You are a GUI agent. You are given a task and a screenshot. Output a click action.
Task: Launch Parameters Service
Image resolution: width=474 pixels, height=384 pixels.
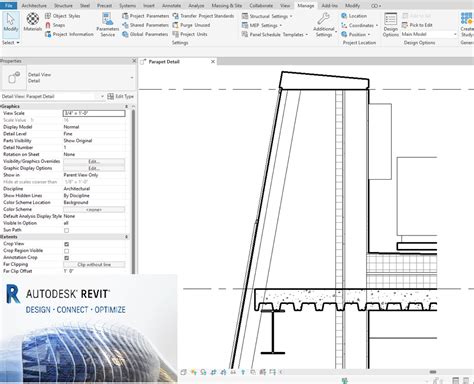click(108, 24)
